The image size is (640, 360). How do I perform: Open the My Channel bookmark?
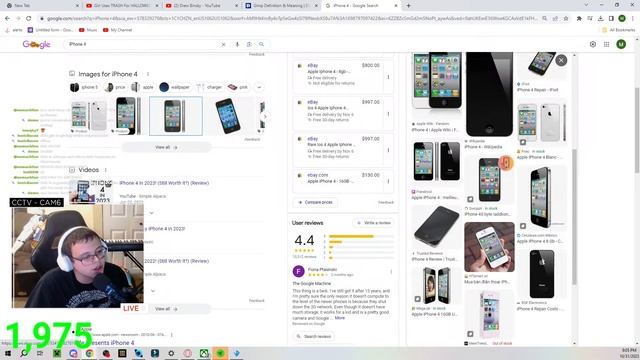[x=118, y=30]
